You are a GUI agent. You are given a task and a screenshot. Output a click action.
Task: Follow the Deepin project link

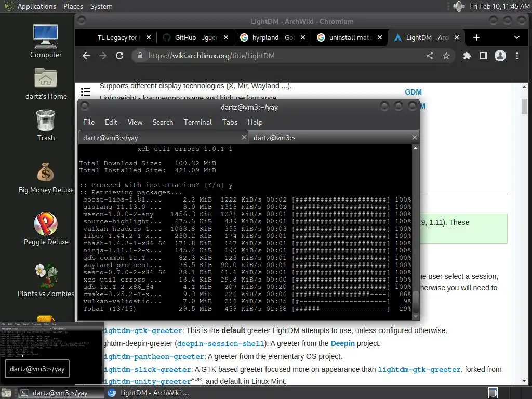(342, 343)
